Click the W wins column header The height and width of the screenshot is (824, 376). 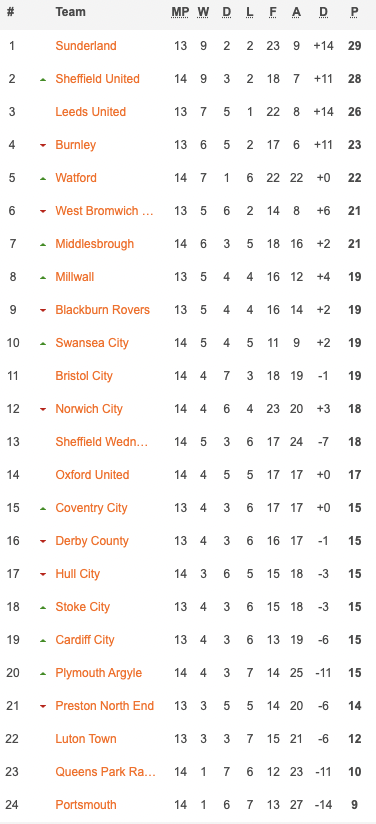pos(204,12)
